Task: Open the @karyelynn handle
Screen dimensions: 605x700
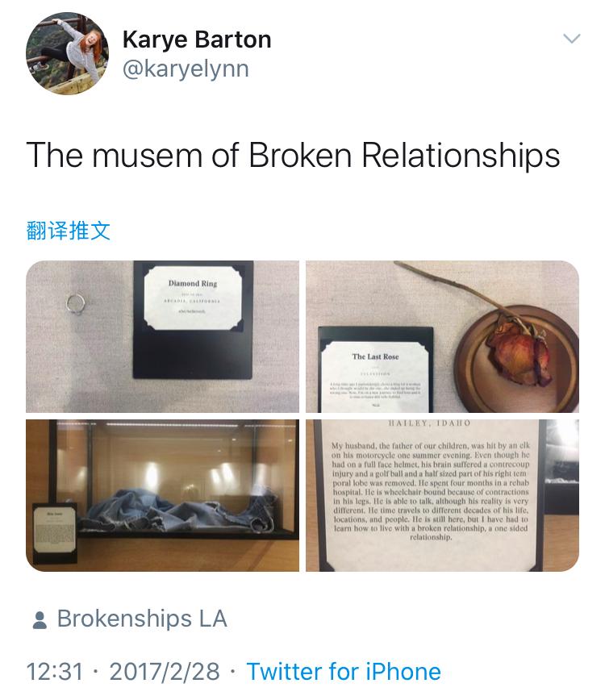Action: coord(186,69)
